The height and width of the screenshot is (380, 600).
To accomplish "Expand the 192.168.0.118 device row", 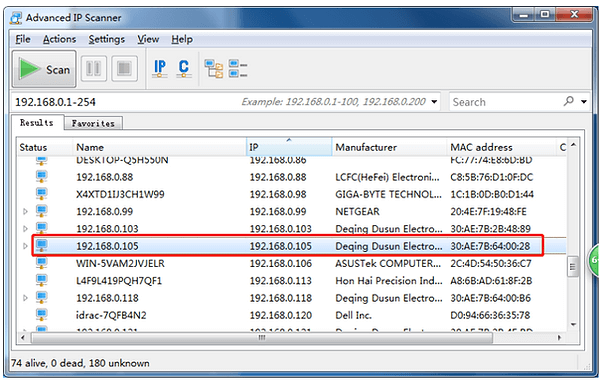I will point(25,298).
